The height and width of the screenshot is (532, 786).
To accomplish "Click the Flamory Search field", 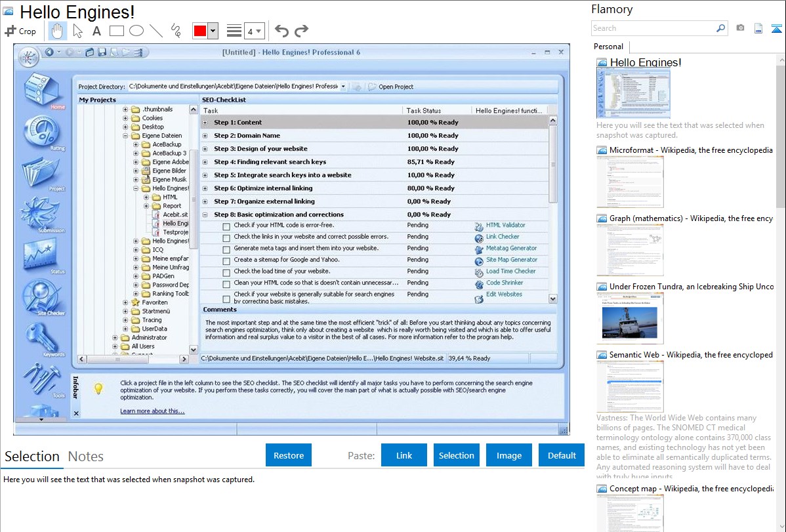I will tap(653, 28).
